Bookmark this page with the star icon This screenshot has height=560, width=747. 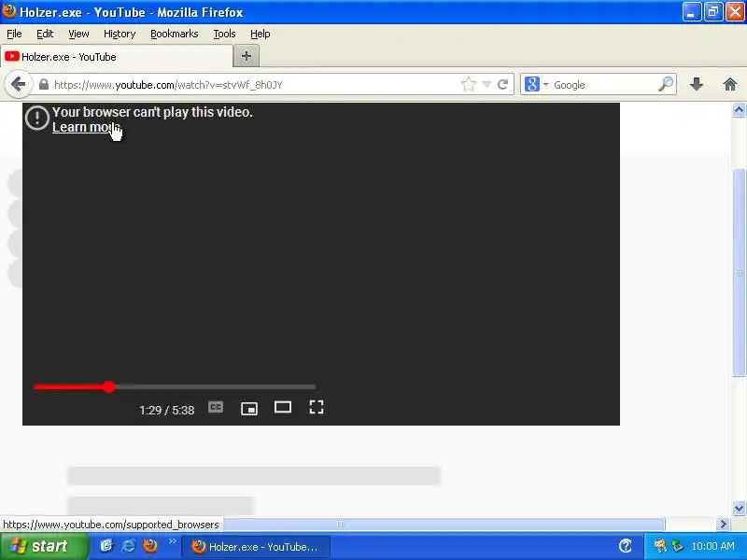[x=469, y=85]
